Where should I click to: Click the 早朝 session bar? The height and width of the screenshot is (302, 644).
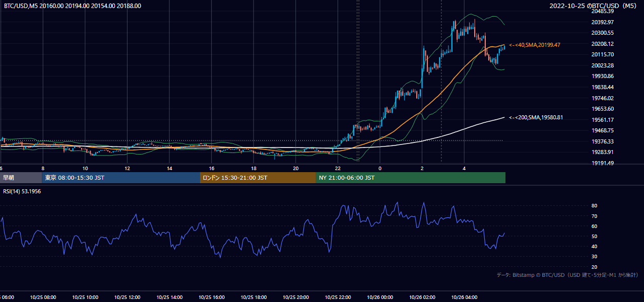(x=21, y=178)
